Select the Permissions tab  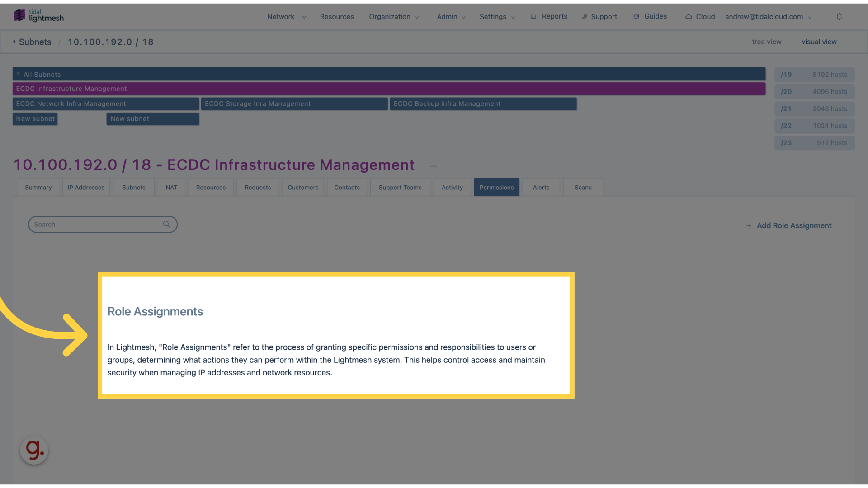[x=496, y=187]
